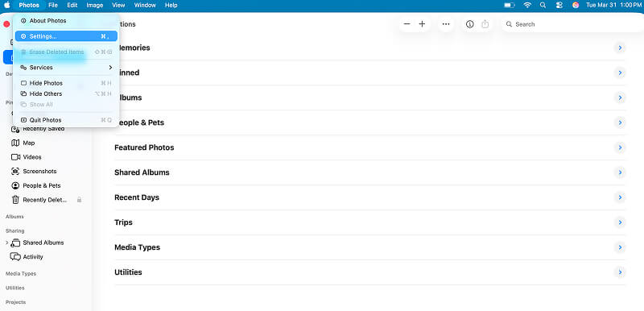The image size is (644, 311).
Task: Click the Share toolbar icon
Action: (x=485, y=24)
